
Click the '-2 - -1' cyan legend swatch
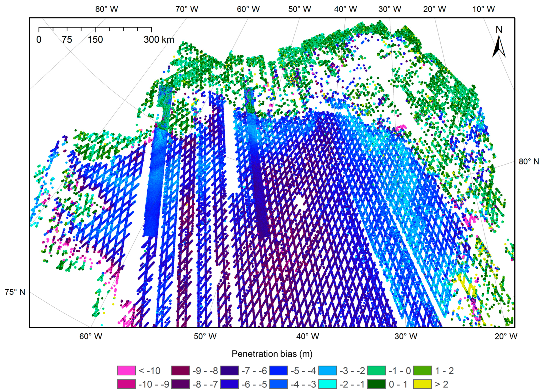(328, 384)
